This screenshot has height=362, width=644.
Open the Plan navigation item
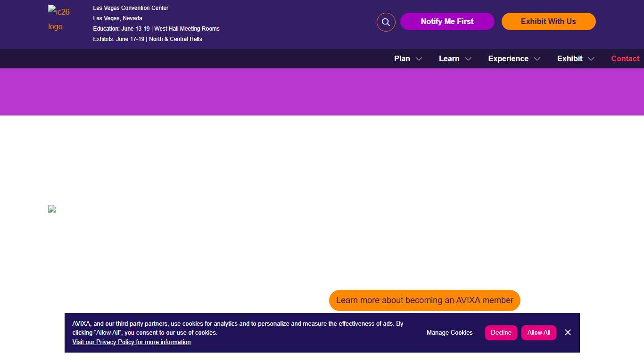[x=402, y=58]
